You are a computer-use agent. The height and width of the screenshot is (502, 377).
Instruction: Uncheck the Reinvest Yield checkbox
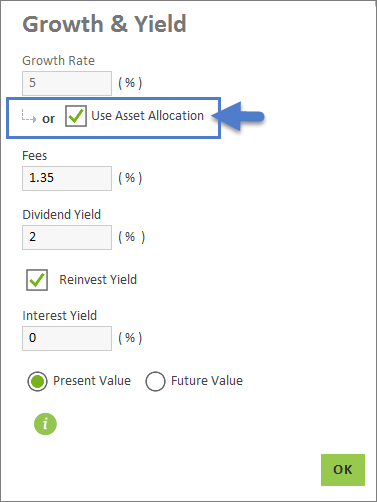click(37, 280)
